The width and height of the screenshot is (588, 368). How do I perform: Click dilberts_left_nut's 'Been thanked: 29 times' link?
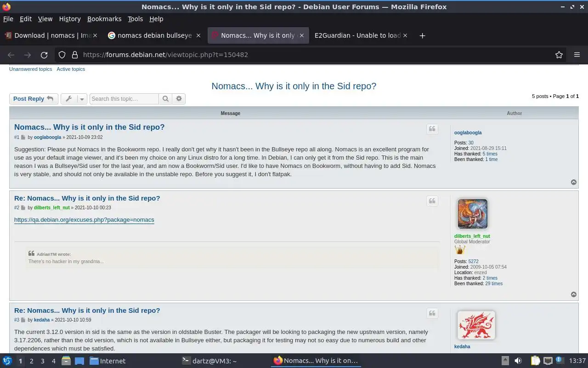coord(494,284)
